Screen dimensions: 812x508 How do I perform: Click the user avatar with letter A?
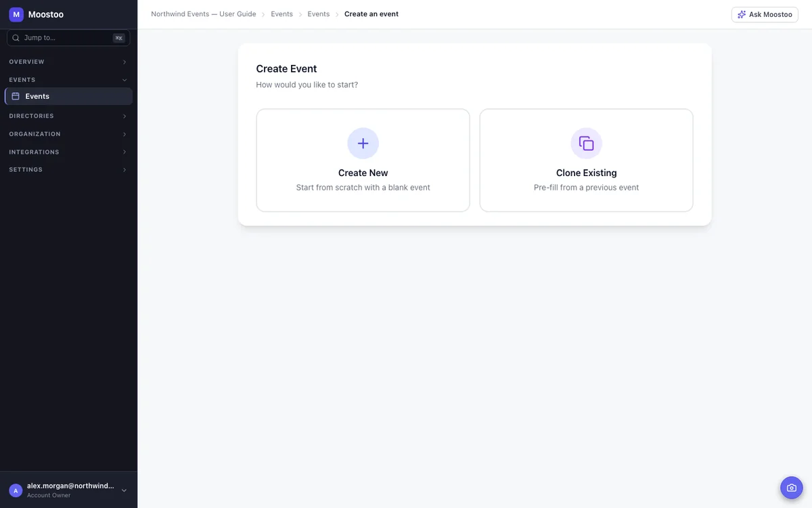point(16,490)
